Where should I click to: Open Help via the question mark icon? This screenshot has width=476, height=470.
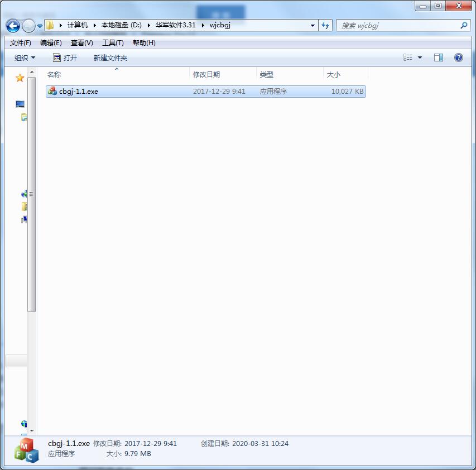tap(459, 57)
